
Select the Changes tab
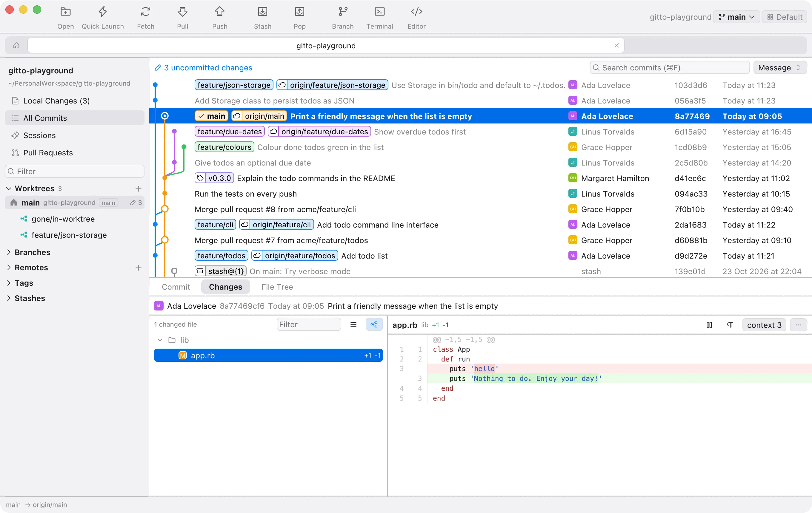tap(225, 287)
